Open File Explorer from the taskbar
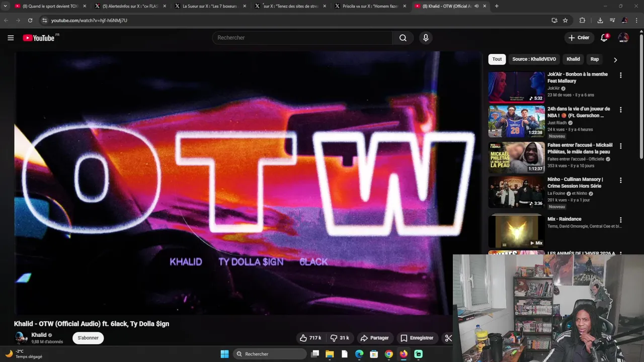 click(330, 354)
